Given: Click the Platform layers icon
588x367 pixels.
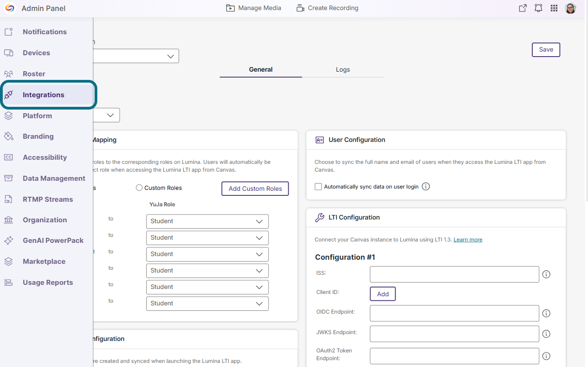Looking at the screenshot, I should (8, 116).
